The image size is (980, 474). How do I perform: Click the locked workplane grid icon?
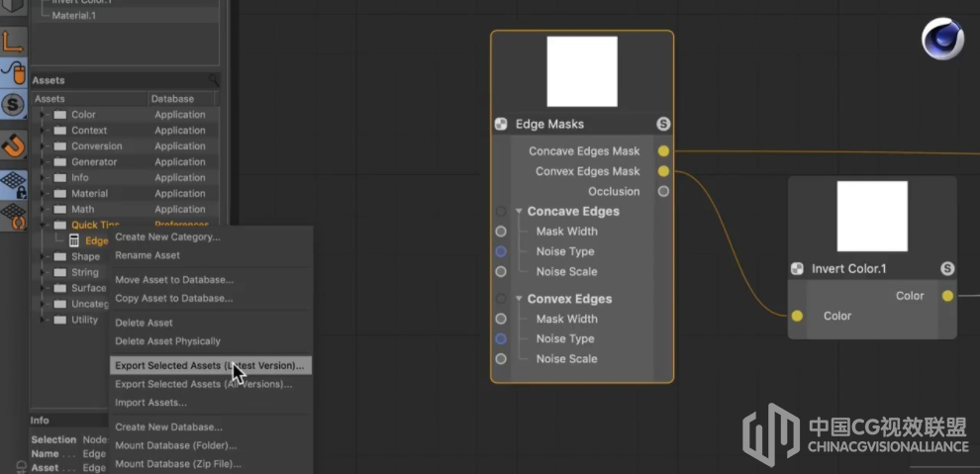(13, 185)
